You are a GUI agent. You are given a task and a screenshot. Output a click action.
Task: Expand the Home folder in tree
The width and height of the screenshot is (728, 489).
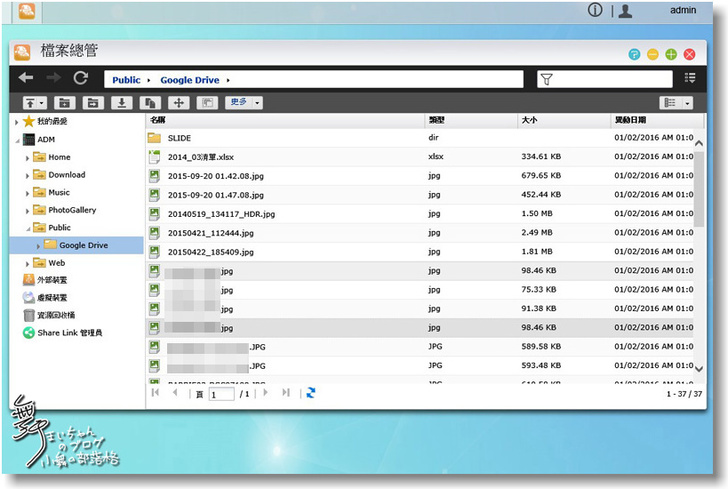pyautogui.click(x=28, y=157)
